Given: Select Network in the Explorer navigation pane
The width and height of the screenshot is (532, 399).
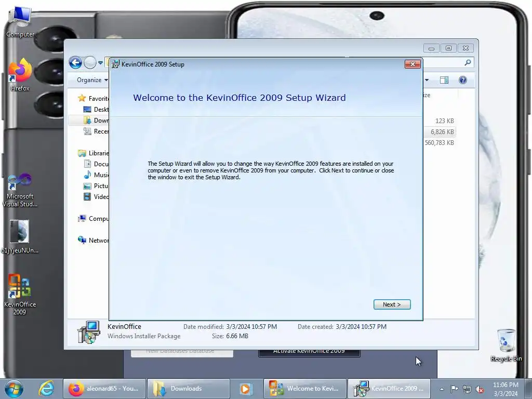Looking at the screenshot, I should point(94,240).
